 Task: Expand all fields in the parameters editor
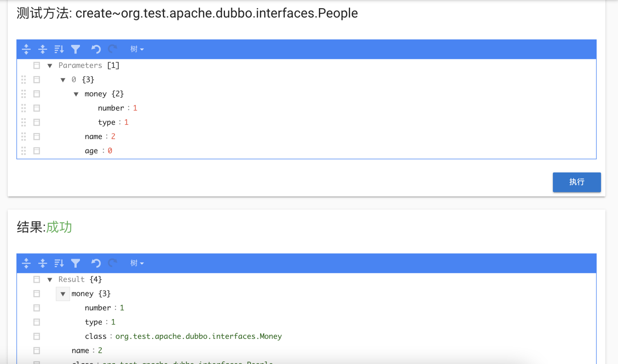(26, 49)
